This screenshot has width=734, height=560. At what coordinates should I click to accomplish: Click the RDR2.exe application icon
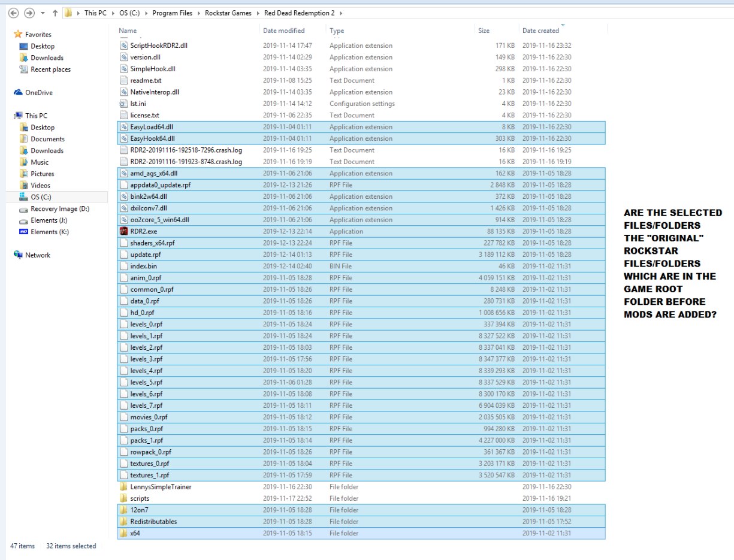point(123,231)
